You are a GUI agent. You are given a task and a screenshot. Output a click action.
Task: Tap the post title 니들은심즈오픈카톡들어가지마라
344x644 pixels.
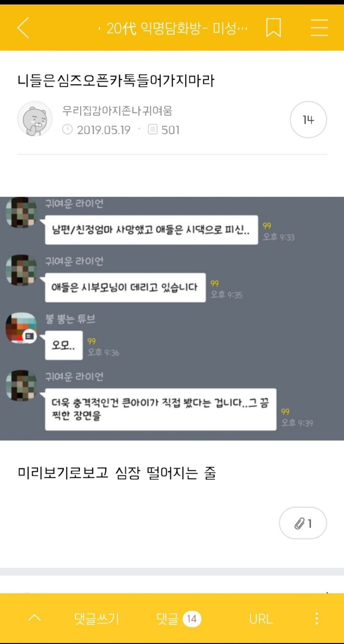[x=116, y=81]
